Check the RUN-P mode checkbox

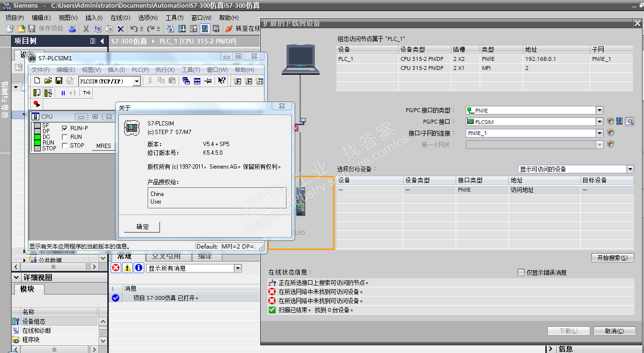(x=65, y=128)
